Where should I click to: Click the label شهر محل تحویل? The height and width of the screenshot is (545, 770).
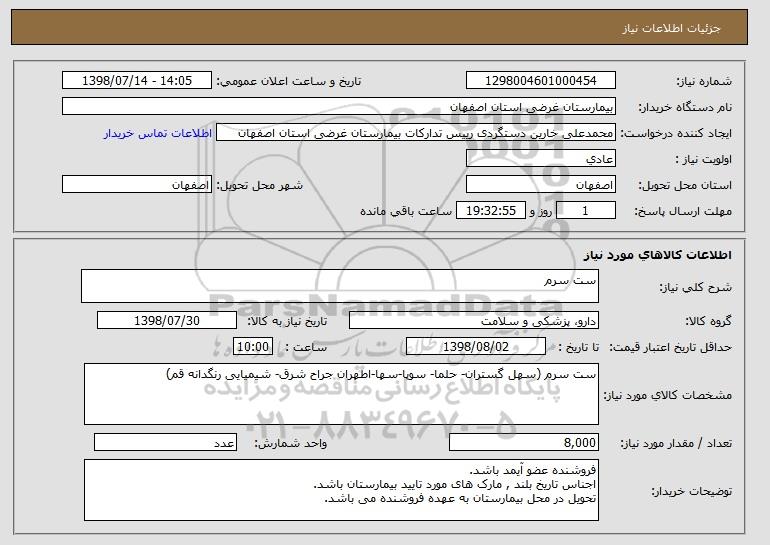pos(260,186)
